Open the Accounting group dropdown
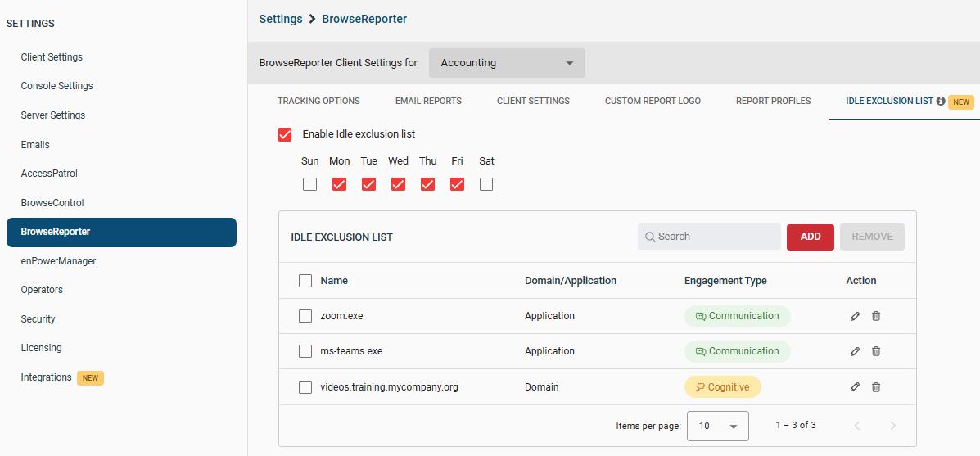980x456 pixels. (507, 63)
